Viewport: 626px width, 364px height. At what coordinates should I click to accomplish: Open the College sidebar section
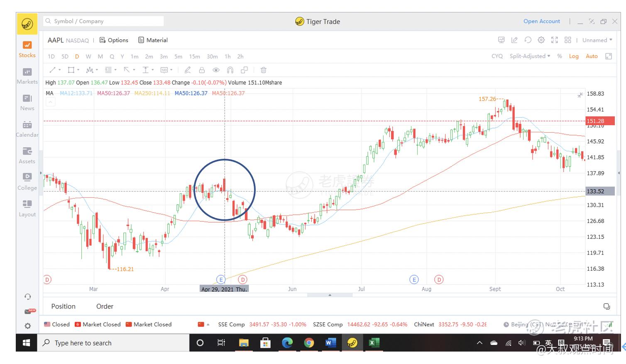27,182
